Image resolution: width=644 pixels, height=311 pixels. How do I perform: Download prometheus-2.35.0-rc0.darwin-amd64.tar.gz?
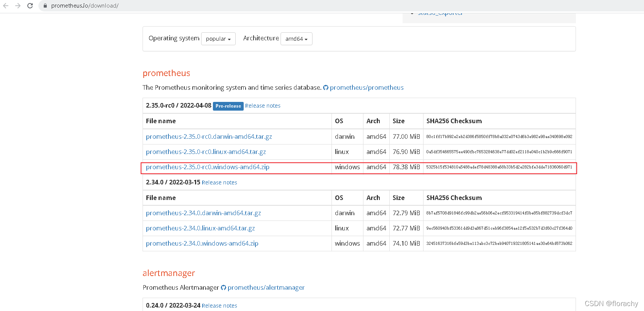tap(209, 136)
